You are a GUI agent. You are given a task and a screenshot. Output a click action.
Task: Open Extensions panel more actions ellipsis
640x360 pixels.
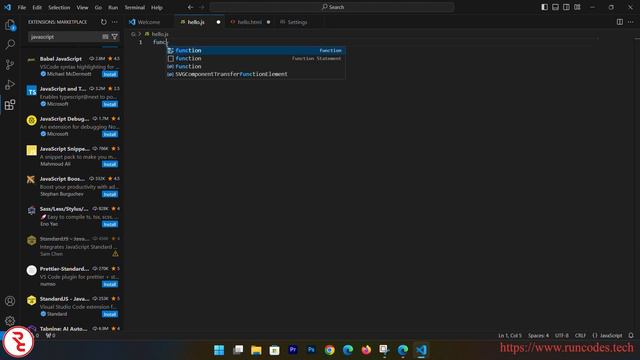click(115, 22)
